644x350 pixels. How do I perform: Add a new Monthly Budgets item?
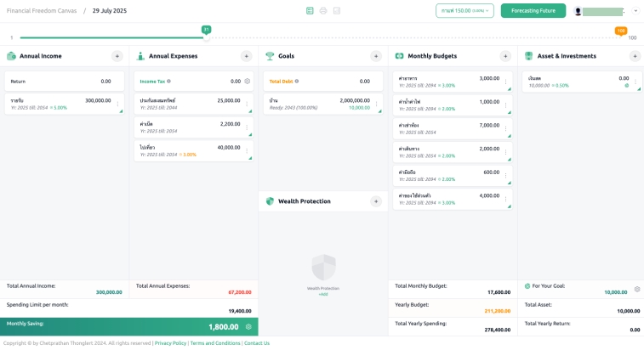tap(505, 56)
